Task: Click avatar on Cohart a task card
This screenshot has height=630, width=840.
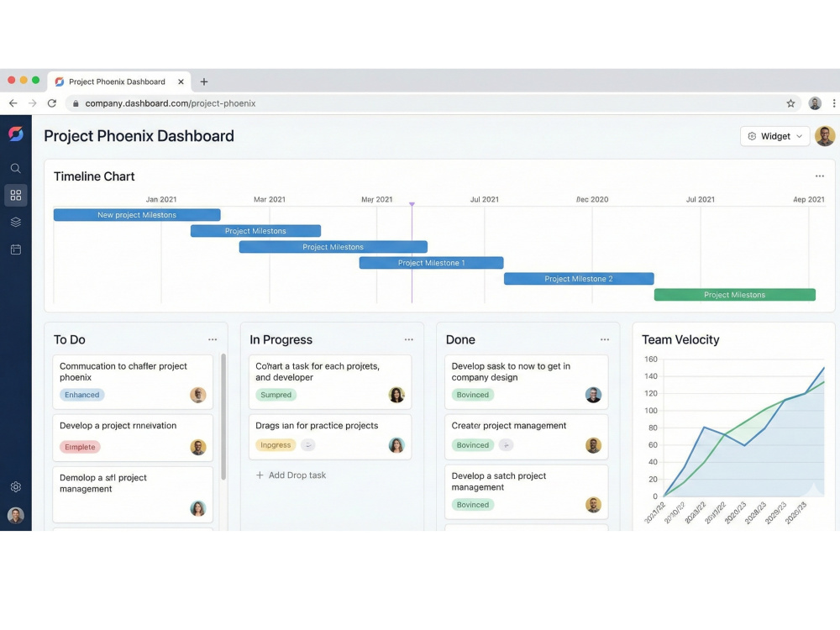Action: coord(396,395)
